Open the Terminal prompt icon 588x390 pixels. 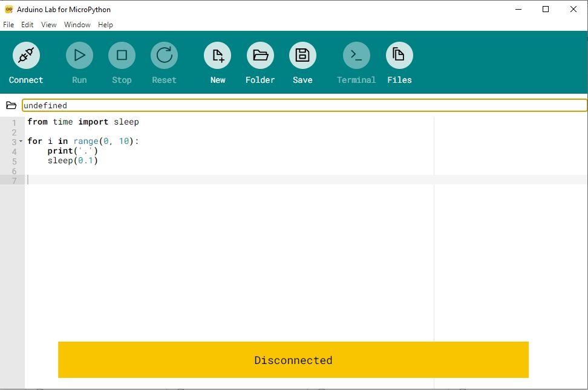[356, 56]
